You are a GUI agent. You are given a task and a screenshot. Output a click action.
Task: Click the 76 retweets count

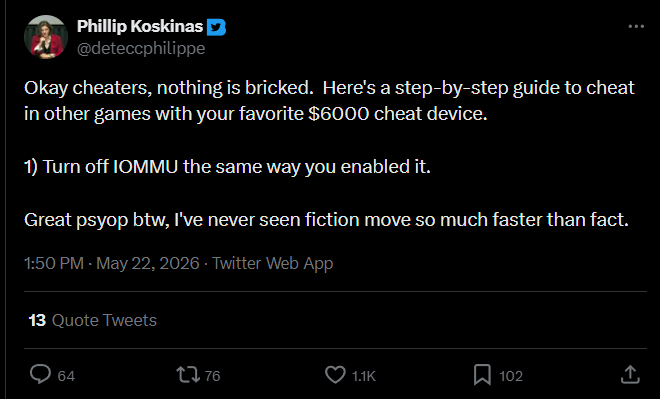tap(213, 376)
